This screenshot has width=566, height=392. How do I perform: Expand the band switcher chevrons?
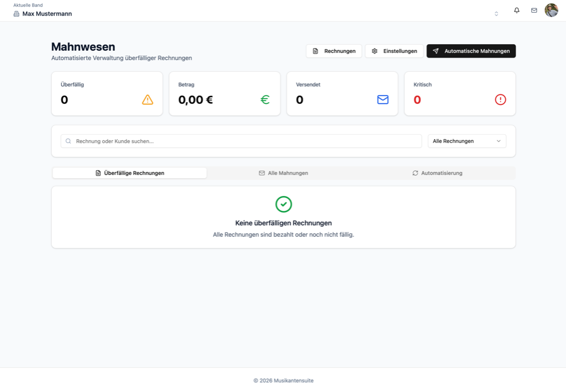[x=496, y=14]
